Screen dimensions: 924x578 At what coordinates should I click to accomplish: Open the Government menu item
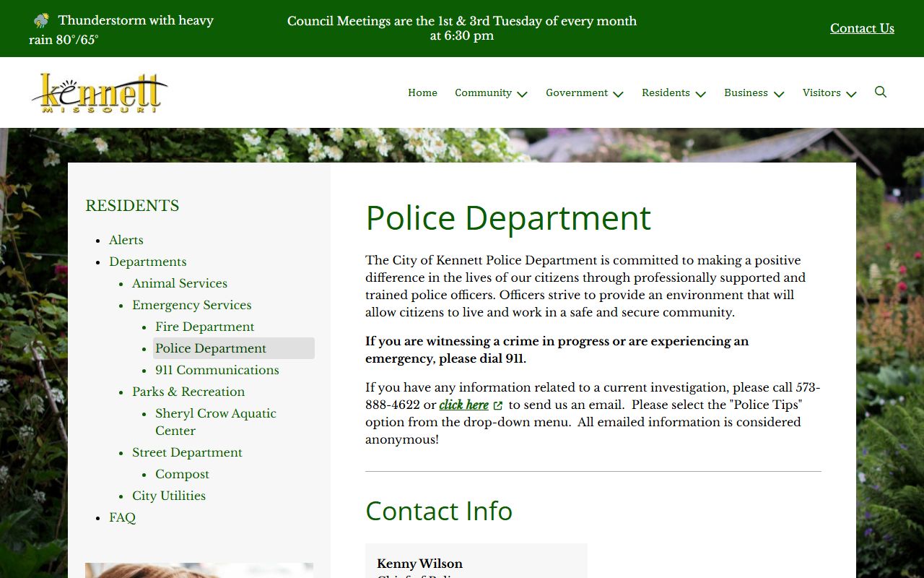[x=577, y=92]
